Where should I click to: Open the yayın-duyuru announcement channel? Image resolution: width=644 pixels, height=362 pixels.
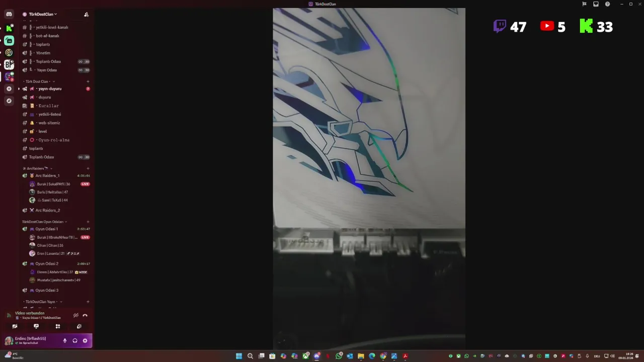coord(55,88)
